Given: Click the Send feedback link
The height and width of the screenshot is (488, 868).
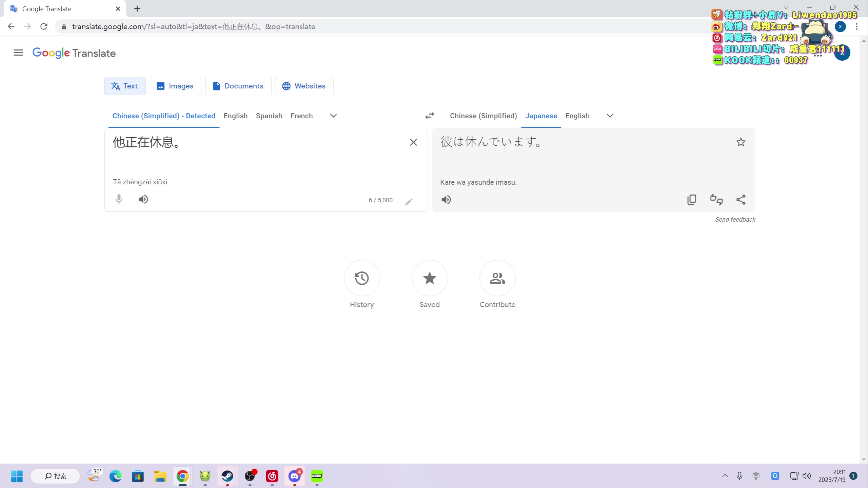Looking at the screenshot, I should point(735,220).
